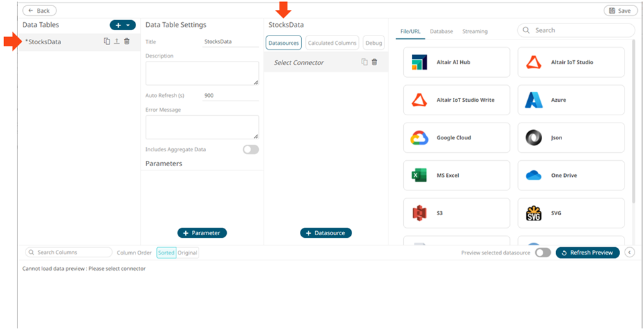
Task: Switch to the Database tab
Action: [441, 31]
